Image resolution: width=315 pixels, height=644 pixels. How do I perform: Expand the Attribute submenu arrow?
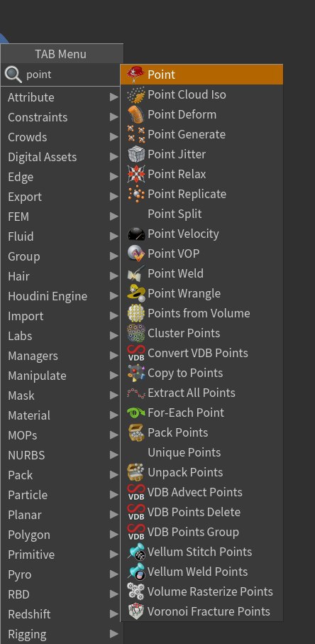click(x=114, y=97)
